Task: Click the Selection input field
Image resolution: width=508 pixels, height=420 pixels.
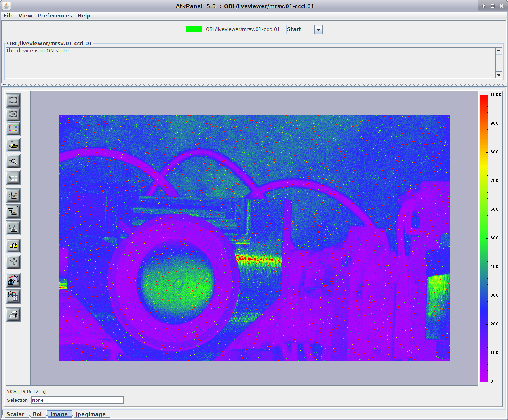Action: (x=77, y=400)
